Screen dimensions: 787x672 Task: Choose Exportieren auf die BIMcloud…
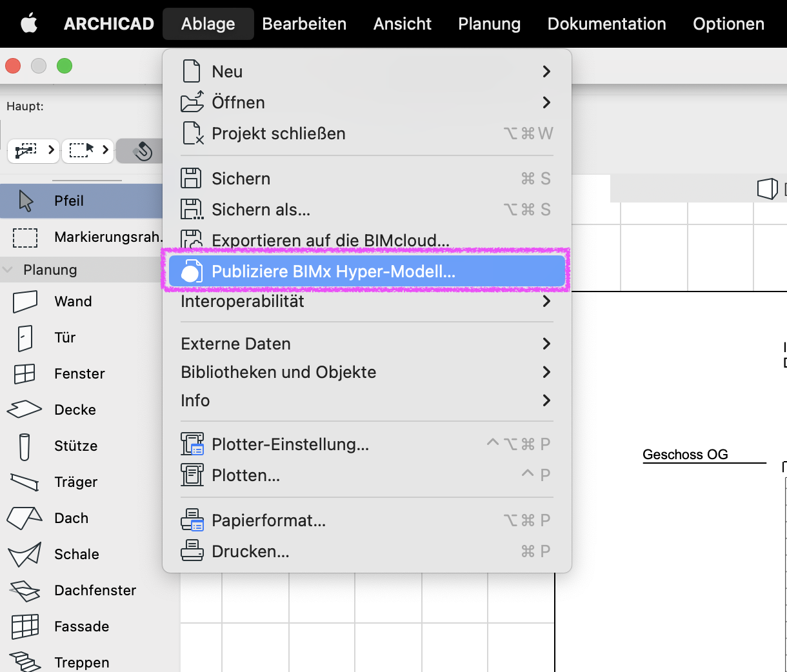(x=367, y=241)
